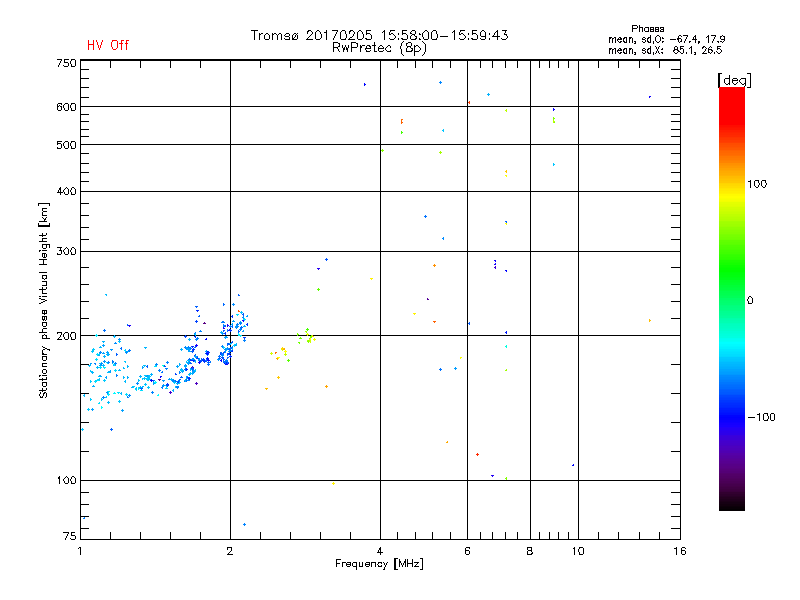The image size is (800, 600).
Task: Click the '[deg]' colorbar unit label
Action: [x=734, y=80]
